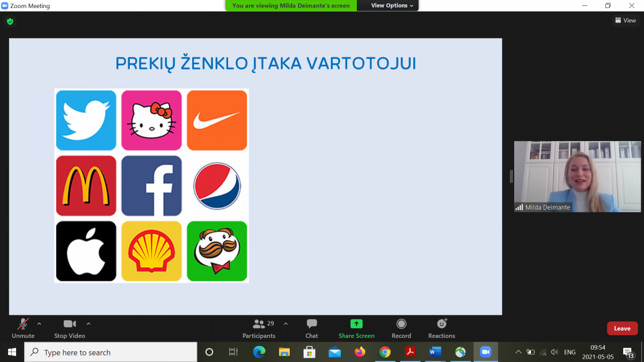This screenshot has width=644, height=362.
Task: Unmute the microphone in Zoom
Action: click(x=23, y=328)
